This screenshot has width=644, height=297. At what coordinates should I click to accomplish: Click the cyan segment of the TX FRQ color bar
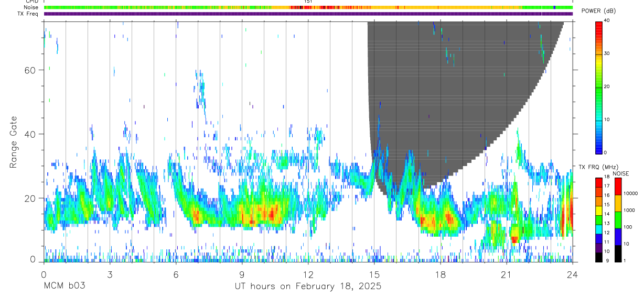(598, 229)
